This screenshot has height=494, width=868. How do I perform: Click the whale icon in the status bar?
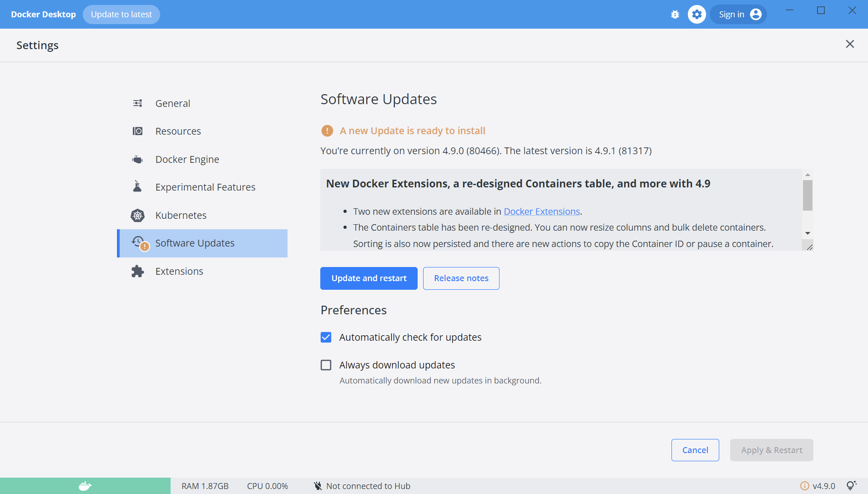click(x=85, y=485)
